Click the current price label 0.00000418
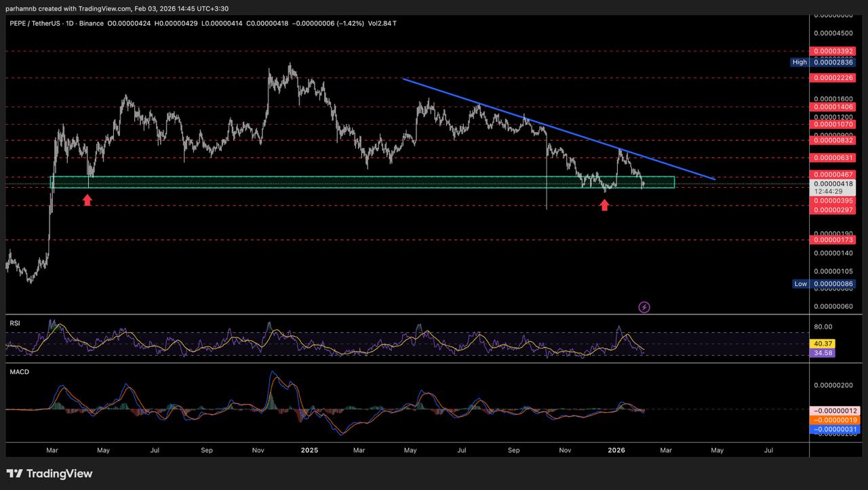This screenshot has width=868, height=490. click(x=834, y=184)
